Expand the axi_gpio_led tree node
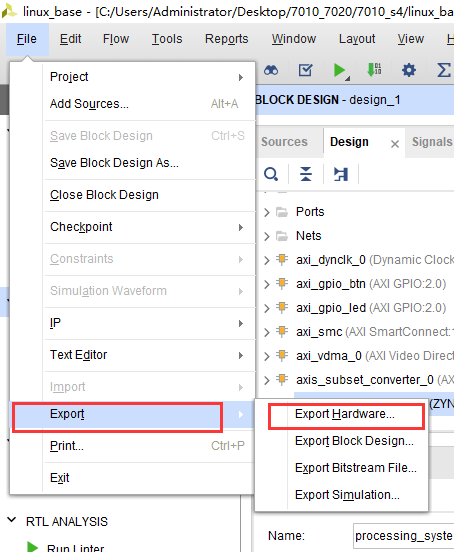The width and height of the screenshot is (454, 552). (x=267, y=308)
